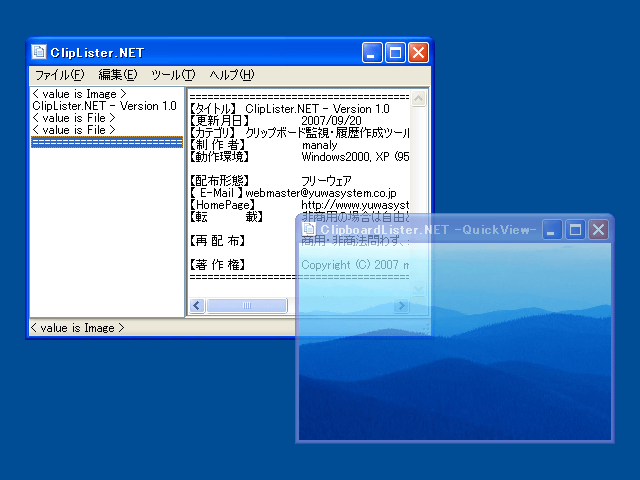This screenshot has height=480, width=640.
Task: Click the scroll up arrow in text pane
Action: 418,98
